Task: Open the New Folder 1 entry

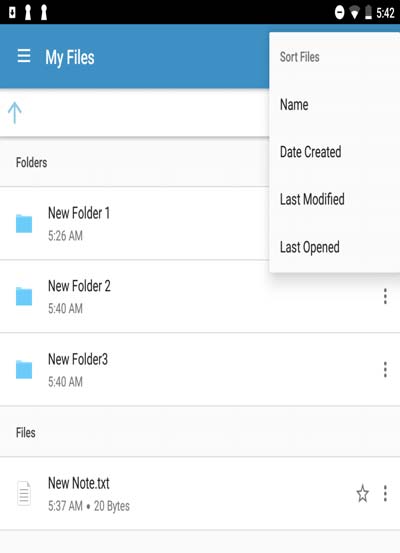Action: coord(134,224)
